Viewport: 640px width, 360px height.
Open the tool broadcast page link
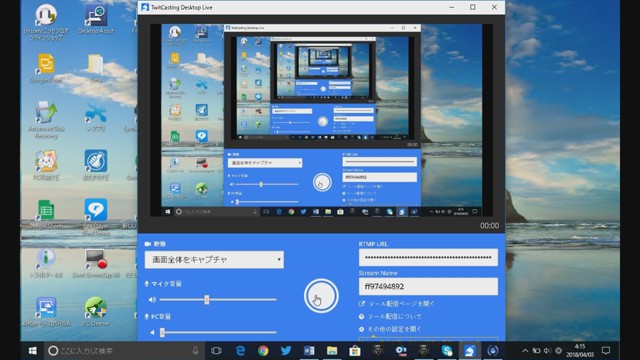[x=397, y=304]
